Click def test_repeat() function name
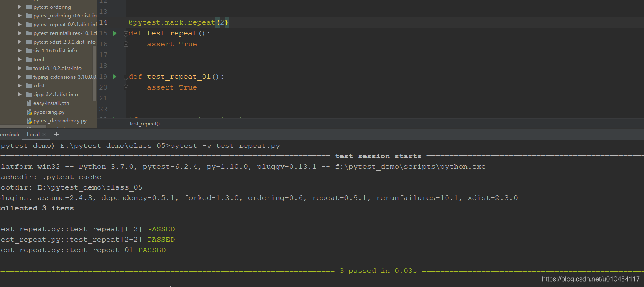The width and height of the screenshot is (644, 287). [x=172, y=33]
